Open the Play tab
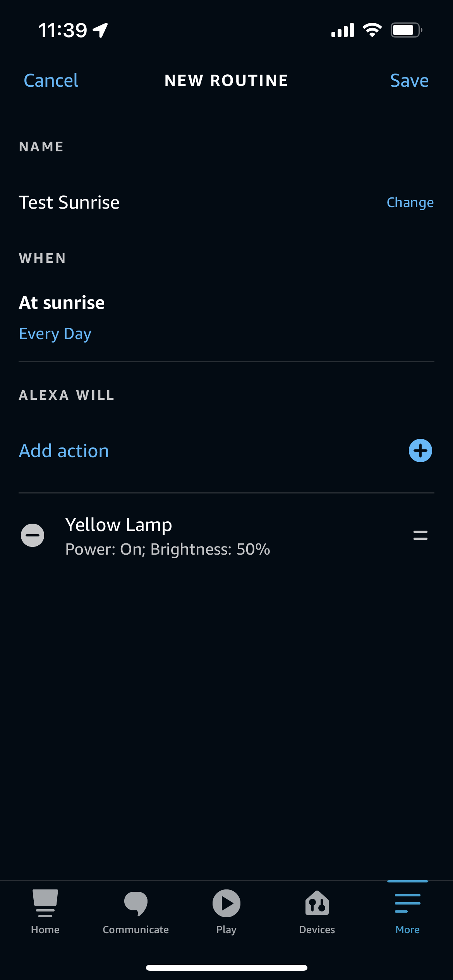Image resolution: width=453 pixels, height=980 pixels. click(226, 911)
